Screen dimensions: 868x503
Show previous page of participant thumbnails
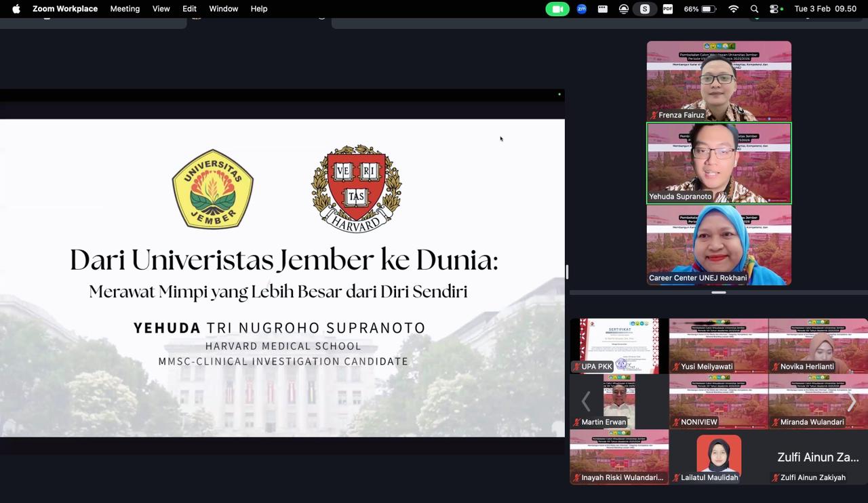(x=586, y=402)
